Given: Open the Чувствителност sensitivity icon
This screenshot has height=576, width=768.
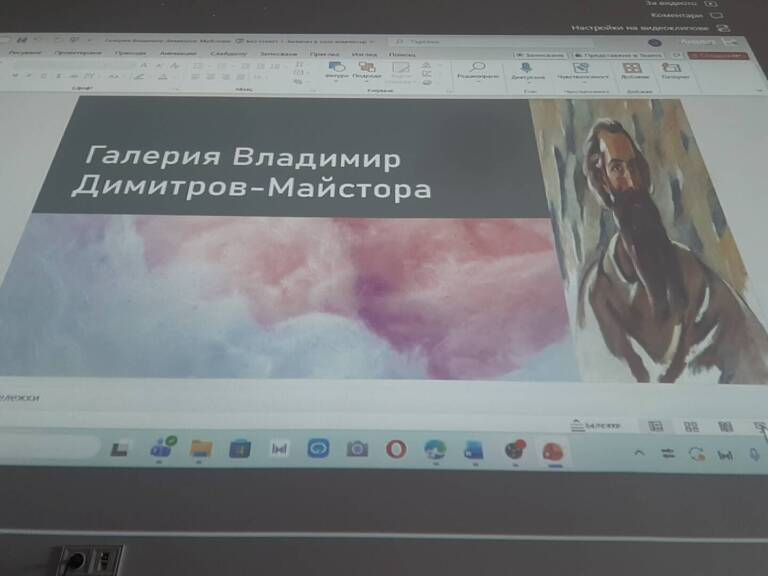Looking at the screenshot, I should point(582,68).
